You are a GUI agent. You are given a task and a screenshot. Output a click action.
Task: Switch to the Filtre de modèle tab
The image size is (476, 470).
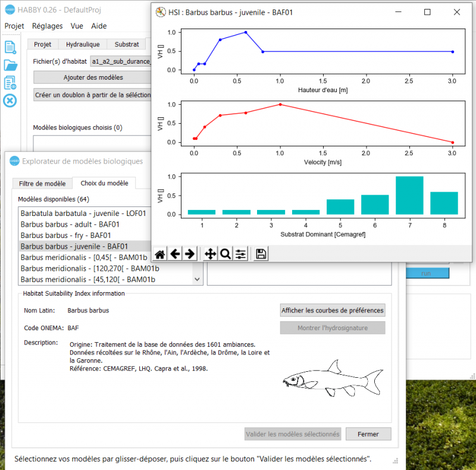coord(42,183)
